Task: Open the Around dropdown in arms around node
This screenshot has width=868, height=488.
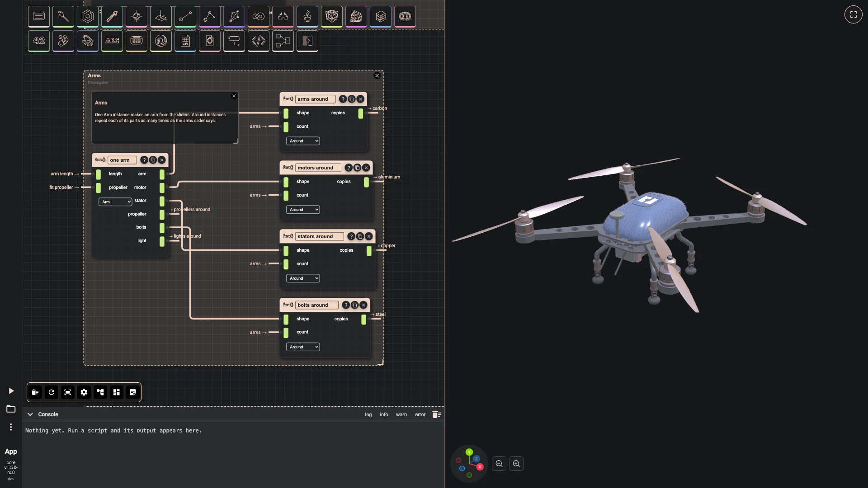Action: pyautogui.click(x=303, y=141)
